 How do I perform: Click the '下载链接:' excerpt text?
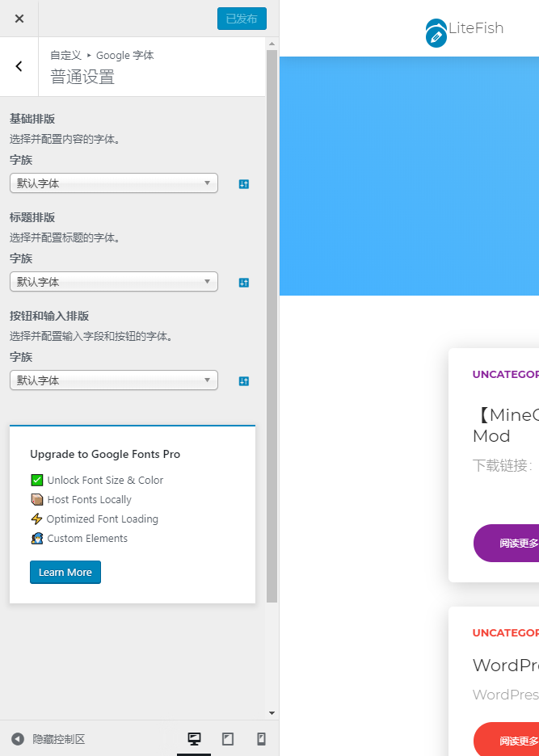click(503, 466)
